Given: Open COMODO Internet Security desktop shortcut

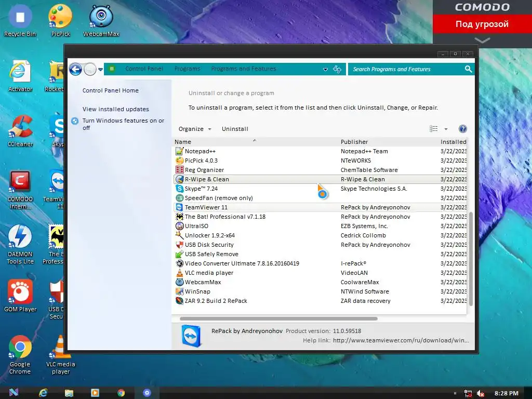Looking at the screenshot, I should (20, 189).
